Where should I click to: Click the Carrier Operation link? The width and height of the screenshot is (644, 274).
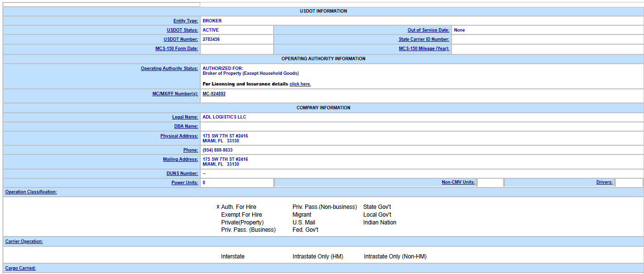click(24, 241)
